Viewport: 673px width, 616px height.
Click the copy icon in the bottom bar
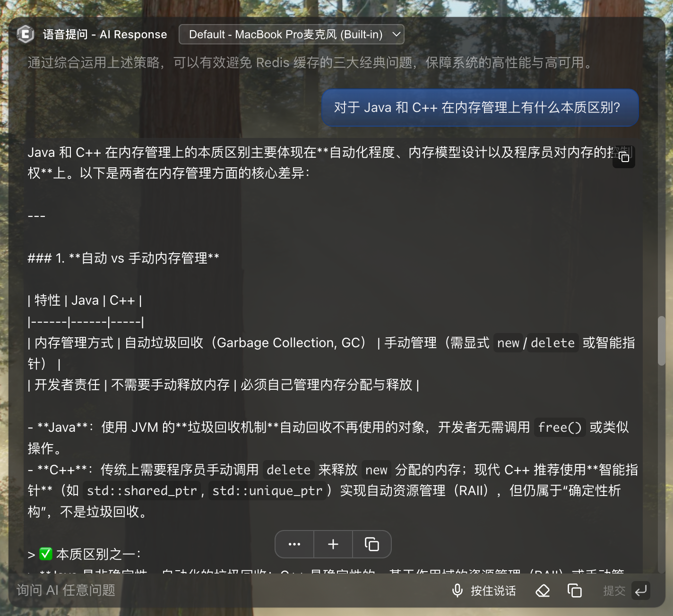click(575, 590)
